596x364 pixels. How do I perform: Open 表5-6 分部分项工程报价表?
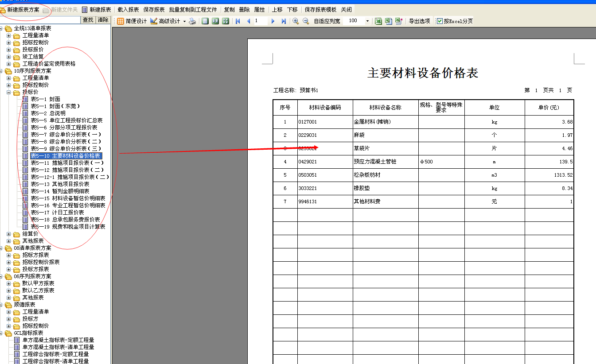pos(64,128)
